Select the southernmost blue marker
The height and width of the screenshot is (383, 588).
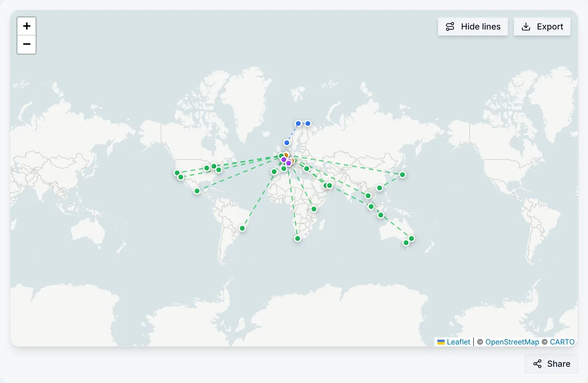(287, 143)
